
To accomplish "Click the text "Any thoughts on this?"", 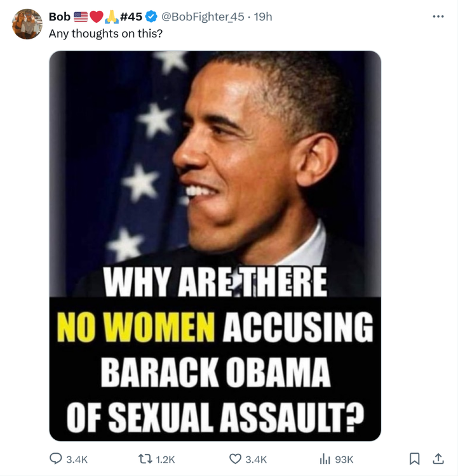I will click(105, 33).
